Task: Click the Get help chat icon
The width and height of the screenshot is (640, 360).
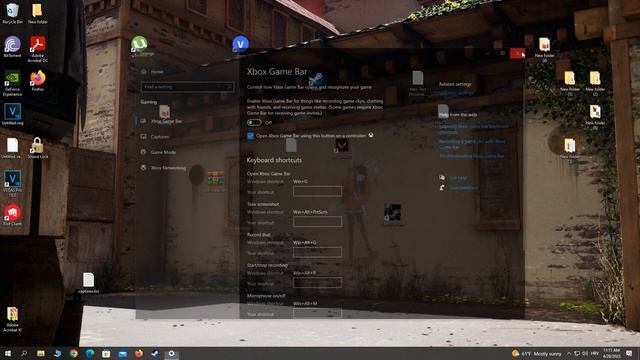Action: pos(442,178)
